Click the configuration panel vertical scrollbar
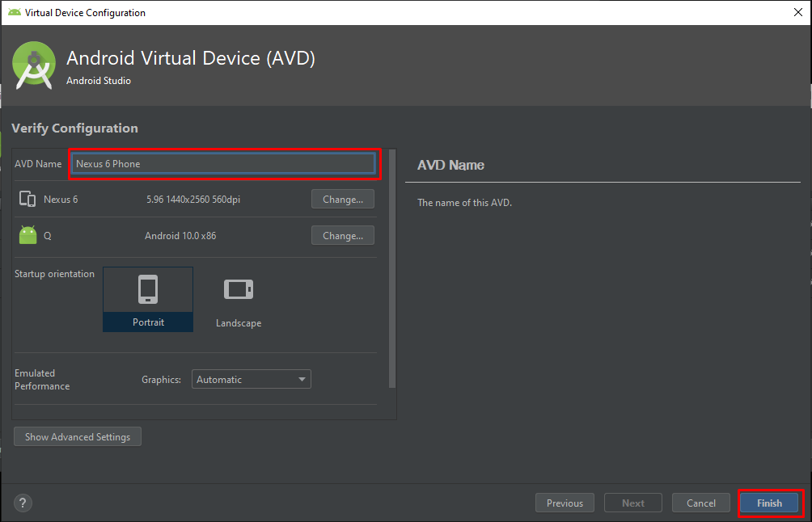 coord(393,267)
